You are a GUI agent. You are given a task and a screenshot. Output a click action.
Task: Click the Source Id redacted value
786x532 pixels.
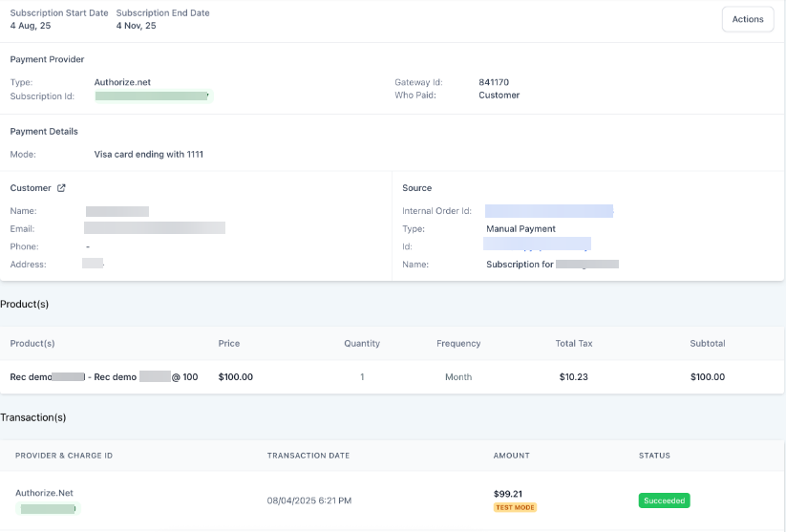coord(538,245)
